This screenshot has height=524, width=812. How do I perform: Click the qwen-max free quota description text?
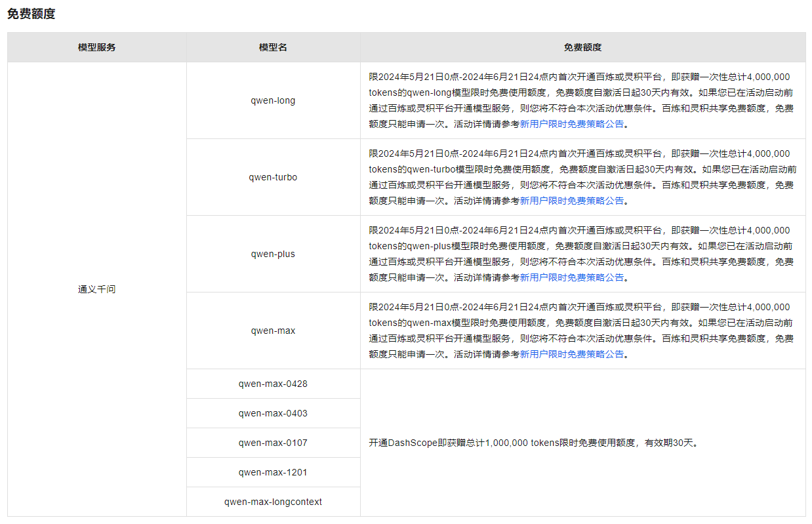[x=582, y=331]
